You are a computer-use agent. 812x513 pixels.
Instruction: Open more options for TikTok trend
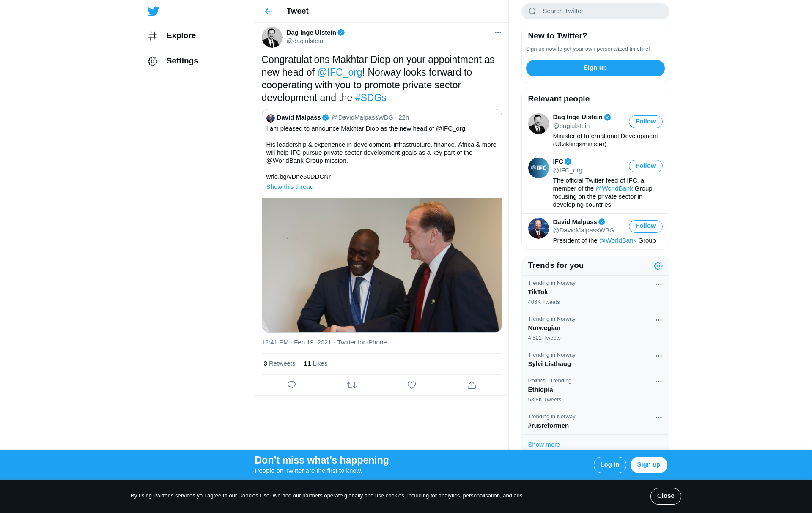(658, 284)
